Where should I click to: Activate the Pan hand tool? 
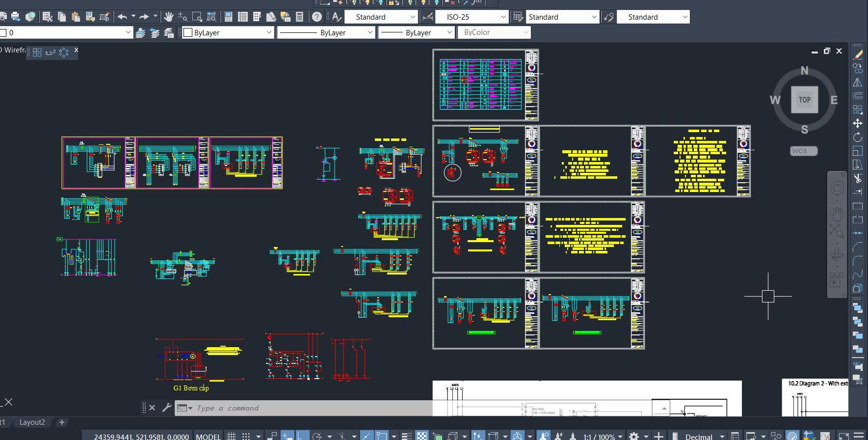[x=168, y=17]
